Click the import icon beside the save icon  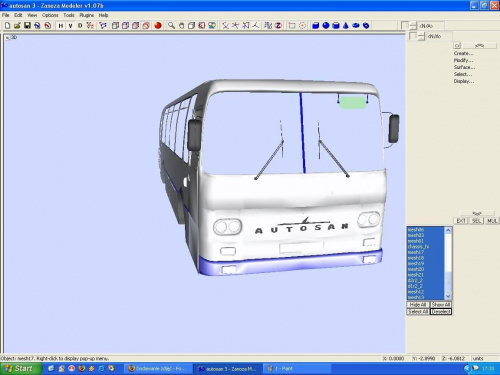[37, 25]
